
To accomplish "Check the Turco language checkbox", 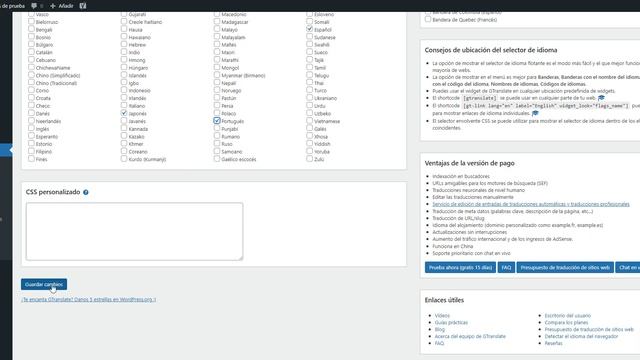I will tap(309, 90).
